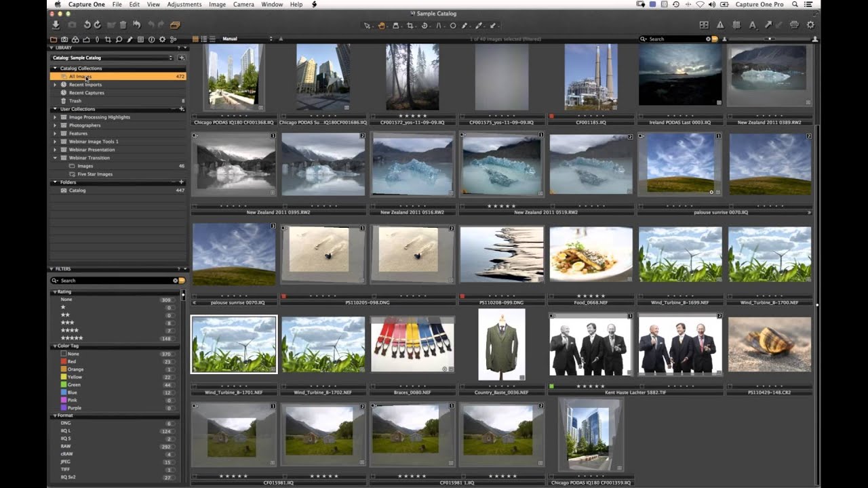Clear the search field with the X button

click(x=709, y=39)
